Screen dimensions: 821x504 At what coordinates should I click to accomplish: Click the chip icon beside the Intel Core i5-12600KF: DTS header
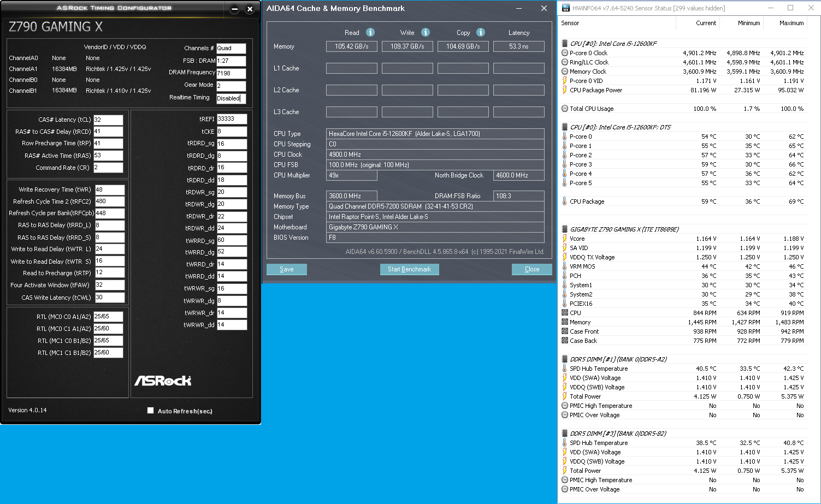click(565, 127)
